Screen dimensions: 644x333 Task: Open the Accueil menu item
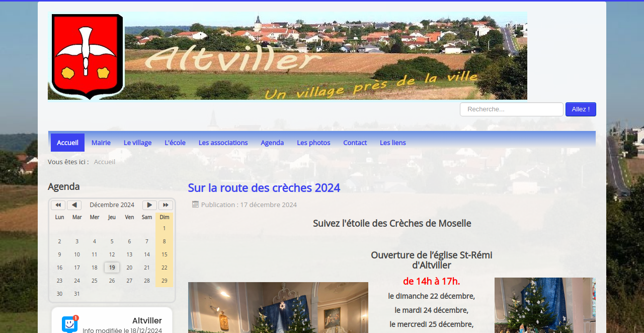[67, 143]
